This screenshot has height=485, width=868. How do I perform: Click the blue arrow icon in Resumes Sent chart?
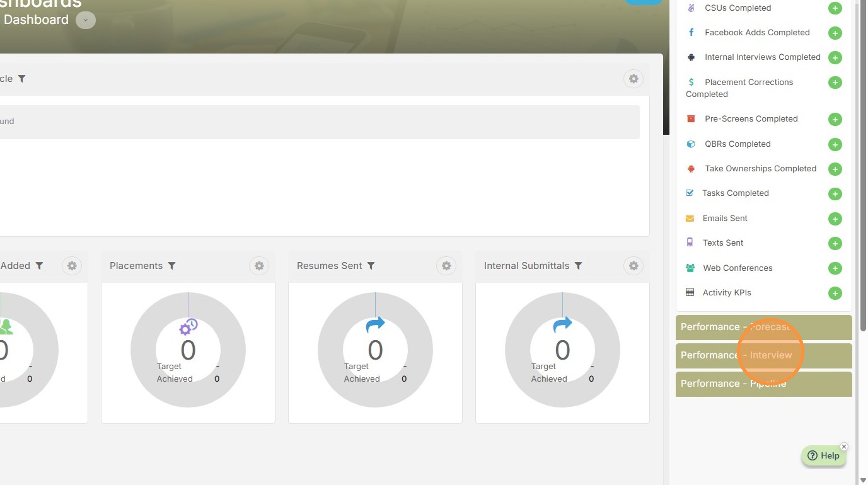point(375,325)
